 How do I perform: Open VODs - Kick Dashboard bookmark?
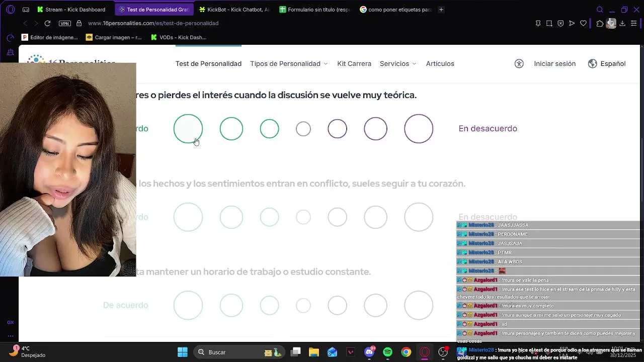click(x=179, y=37)
